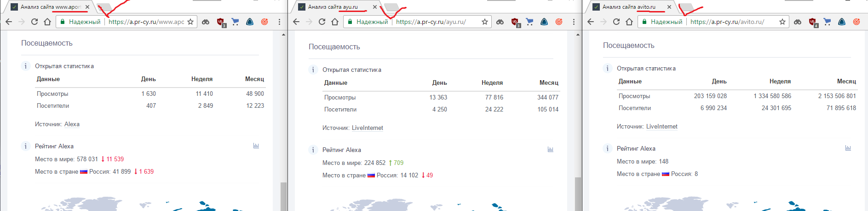This screenshot has width=868, height=211.
Task: Open Alexa rating chart icon in avito window
Action: pyautogui.click(x=848, y=148)
